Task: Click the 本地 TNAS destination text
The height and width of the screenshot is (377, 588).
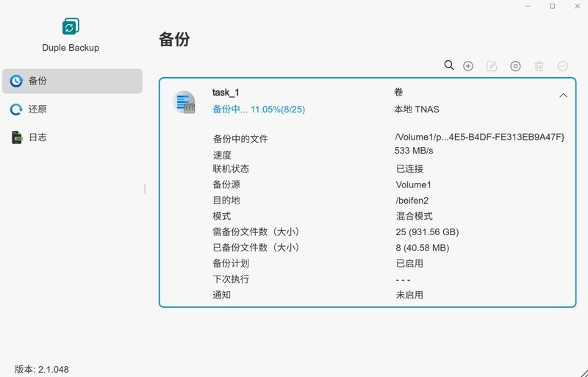Action: (417, 109)
